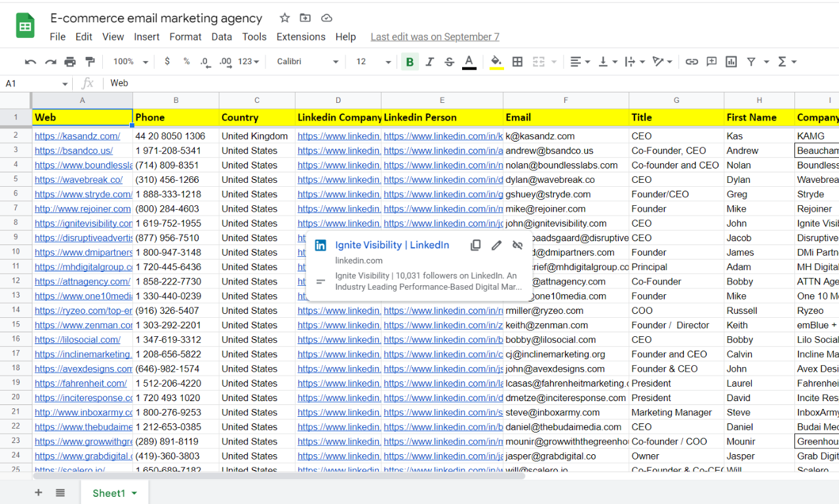839x504 pixels.
Task: Copy the Ignite Visibility LinkedIn link
Action: (476, 244)
